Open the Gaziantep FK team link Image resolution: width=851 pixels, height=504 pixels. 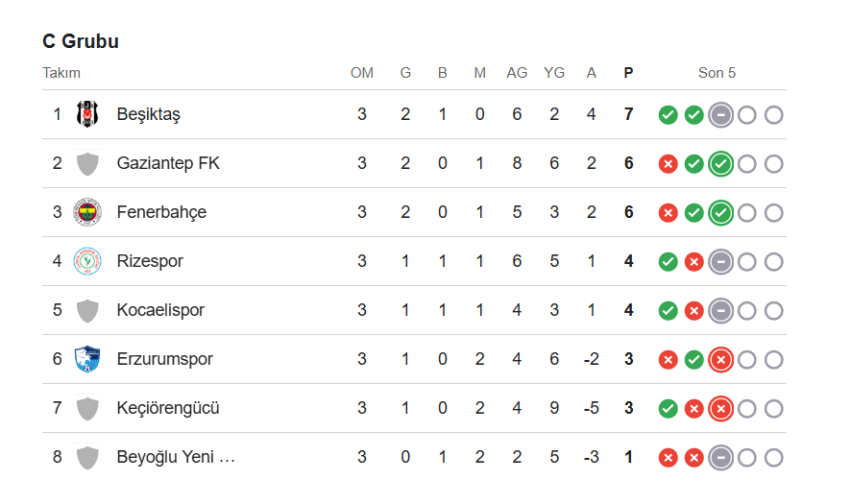[x=168, y=163]
